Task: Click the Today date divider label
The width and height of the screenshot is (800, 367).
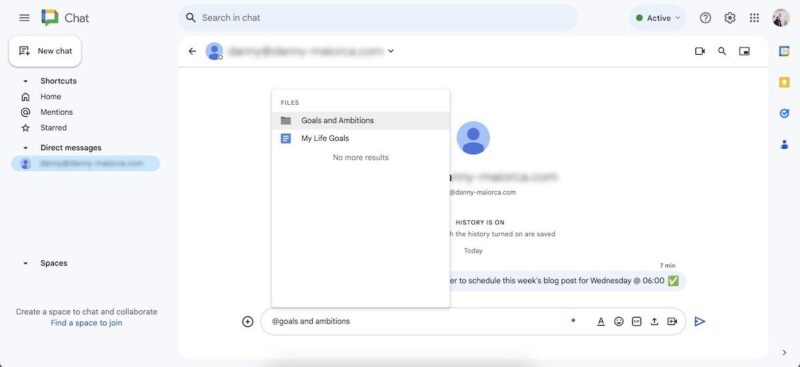Action: click(x=473, y=251)
